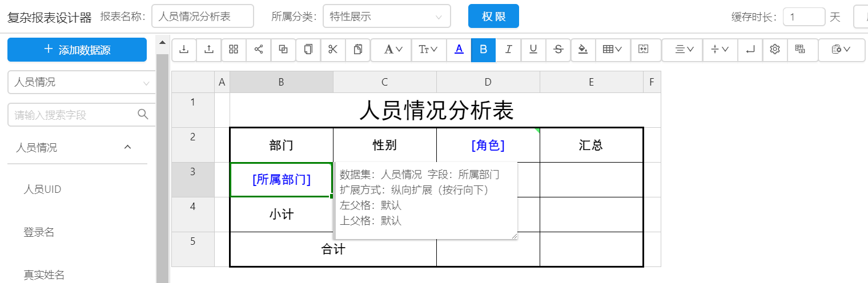Open the 所属分类 dropdown showing 特性展示

(387, 17)
